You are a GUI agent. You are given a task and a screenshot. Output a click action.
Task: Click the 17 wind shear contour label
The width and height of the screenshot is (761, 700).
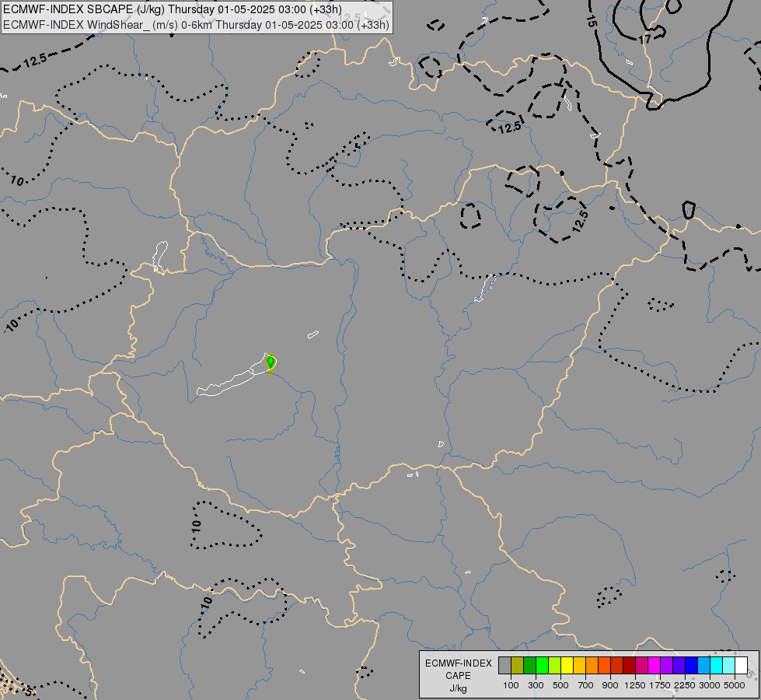(x=645, y=39)
